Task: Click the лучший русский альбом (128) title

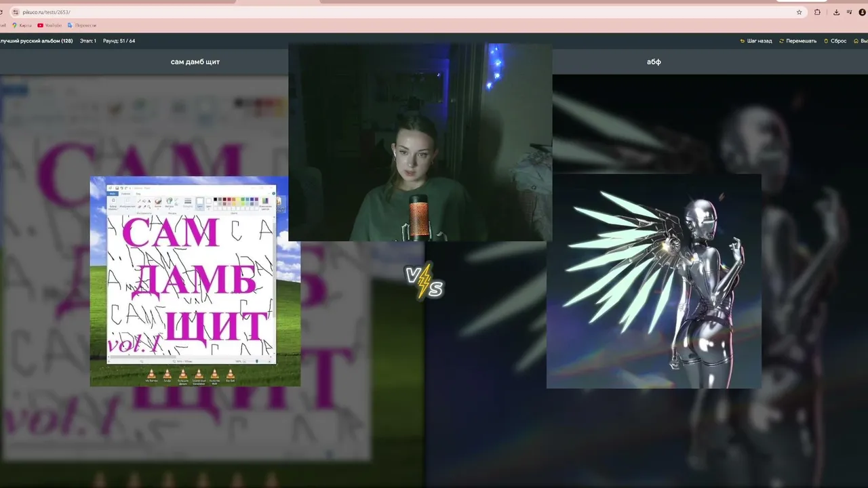Action: pos(36,41)
